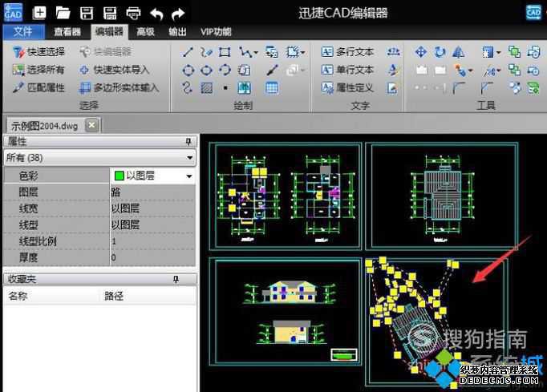Select the Point drawing tool

click(225, 88)
